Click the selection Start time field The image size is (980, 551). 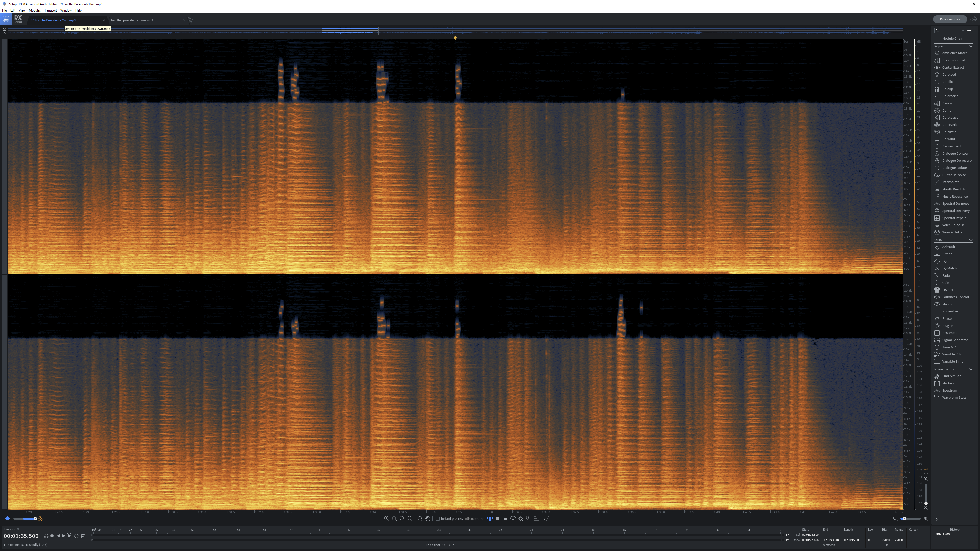810,535
